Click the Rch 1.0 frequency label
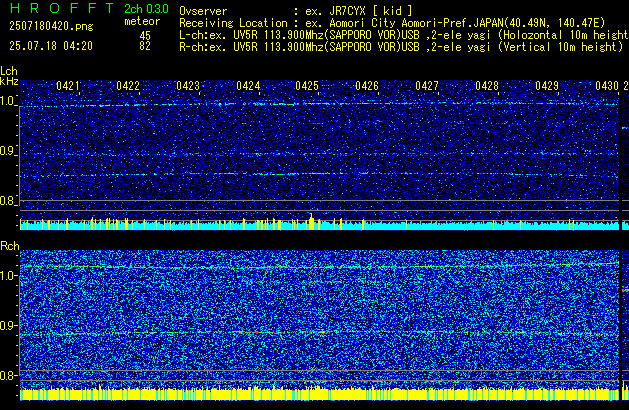This screenshot has height=410, width=629. [8, 276]
